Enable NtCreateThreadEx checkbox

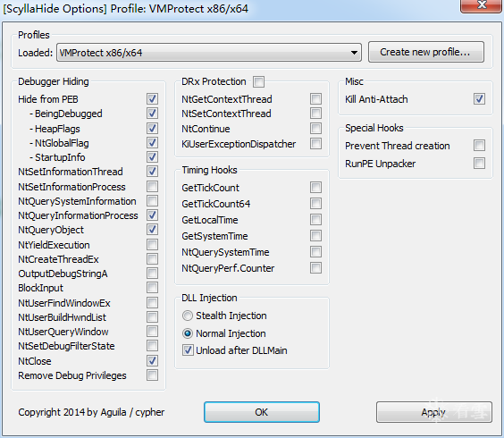click(152, 258)
